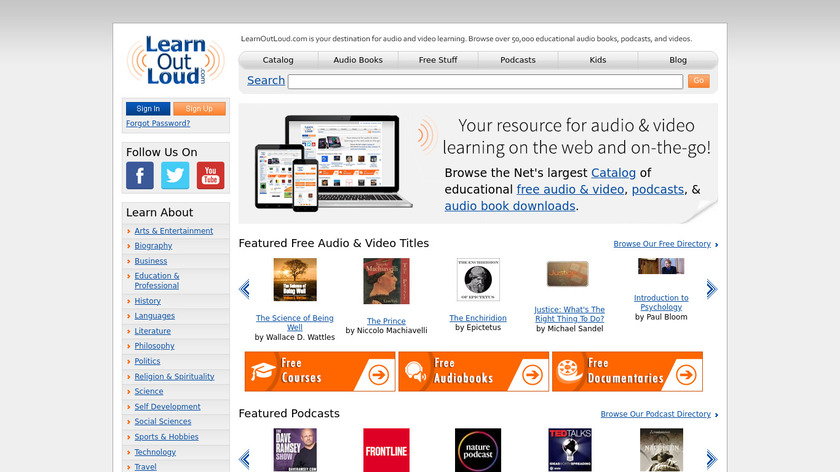Show next featured free titles
This screenshot has height=472, width=840.
click(711, 289)
